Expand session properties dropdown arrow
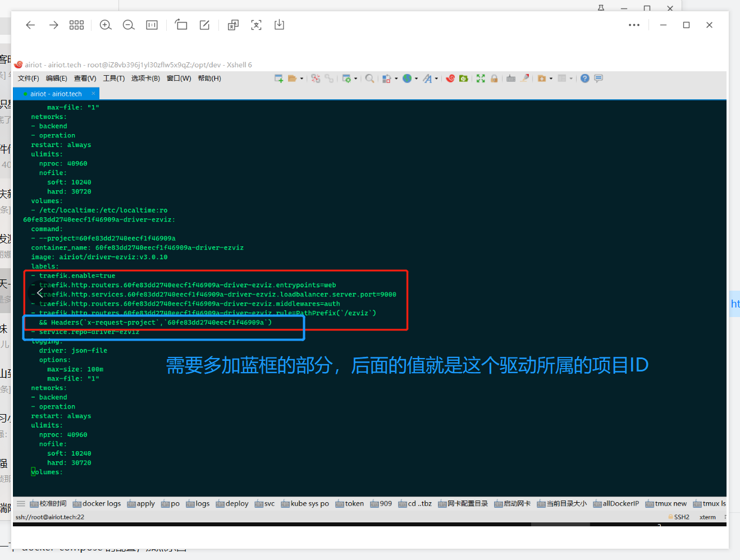Screen dimensions: 740x560 (x=355, y=79)
